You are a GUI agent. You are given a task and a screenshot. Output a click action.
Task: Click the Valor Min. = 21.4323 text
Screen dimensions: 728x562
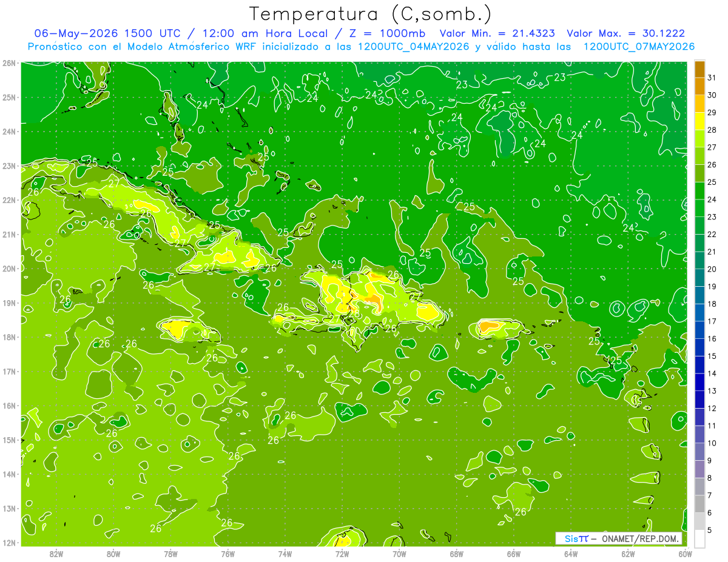pyautogui.click(x=499, y=33)
